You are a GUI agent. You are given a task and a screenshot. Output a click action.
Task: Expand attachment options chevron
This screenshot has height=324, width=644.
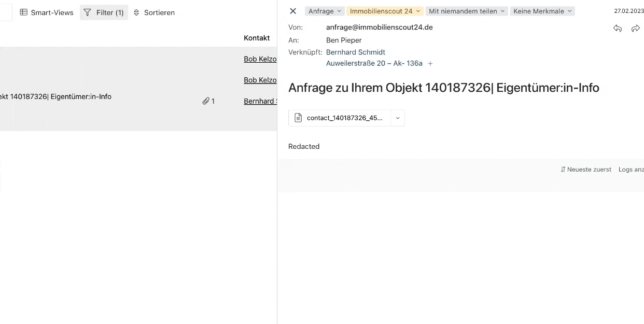click(x=398, y=118)
